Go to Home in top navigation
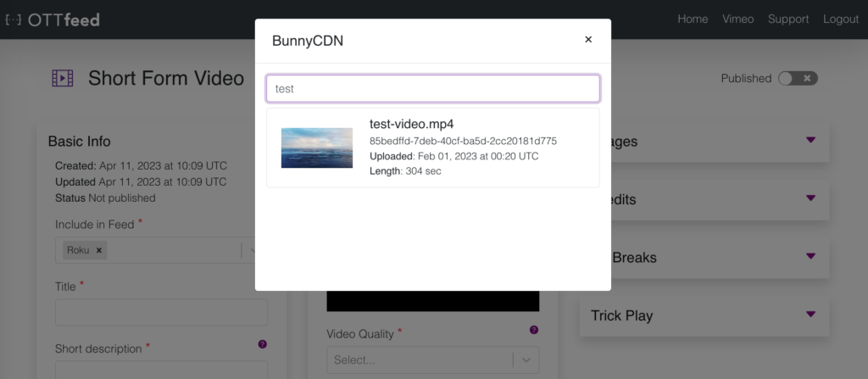 point(693,20)
